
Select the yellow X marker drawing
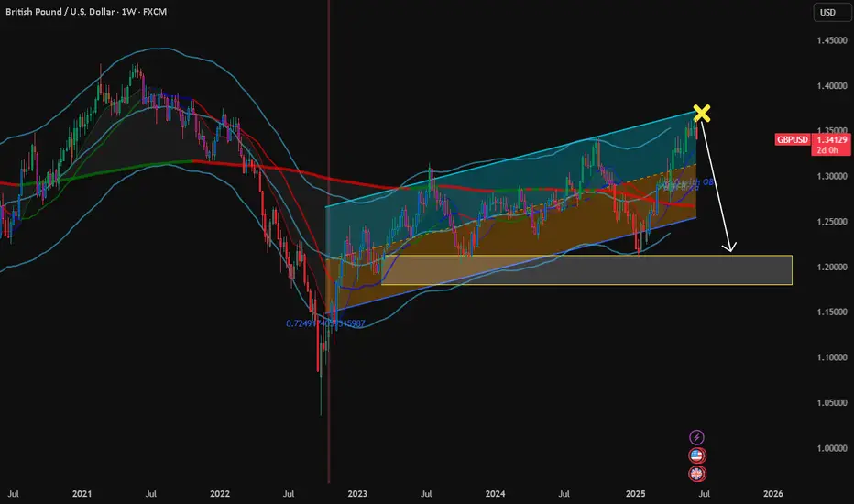702,114
